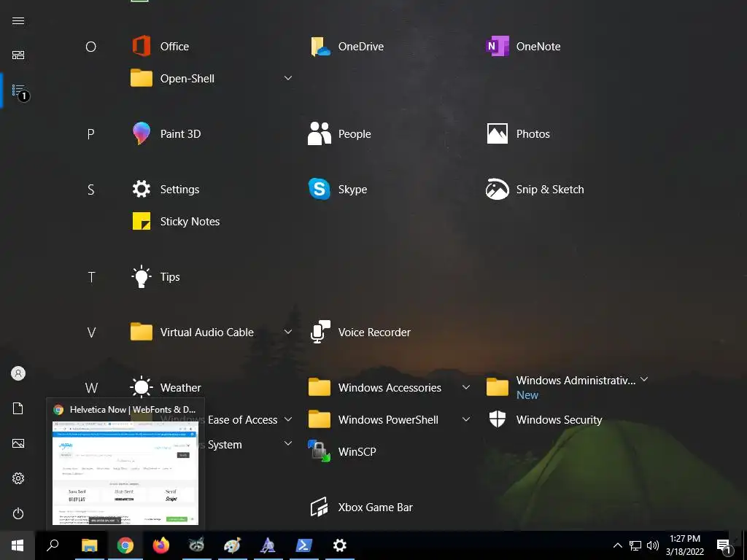Screen dimensions: 747x560
Task: Open Windows Security
Action: click(x=544, y=419)
